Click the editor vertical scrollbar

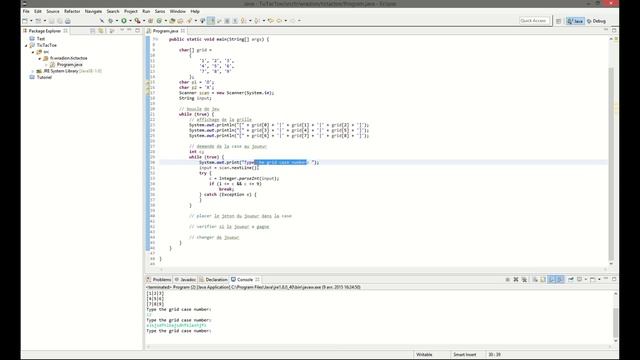611,163
